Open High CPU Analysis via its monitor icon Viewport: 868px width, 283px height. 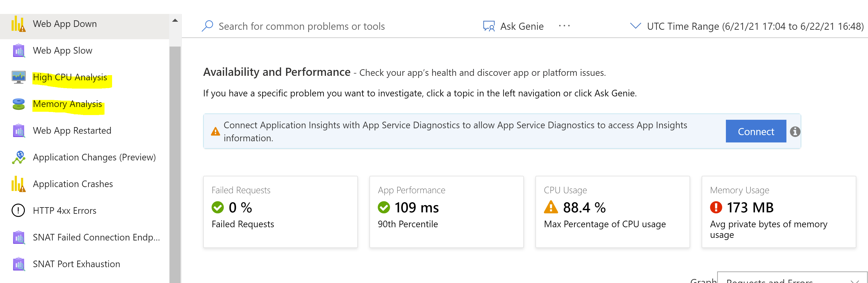[18, 77]
